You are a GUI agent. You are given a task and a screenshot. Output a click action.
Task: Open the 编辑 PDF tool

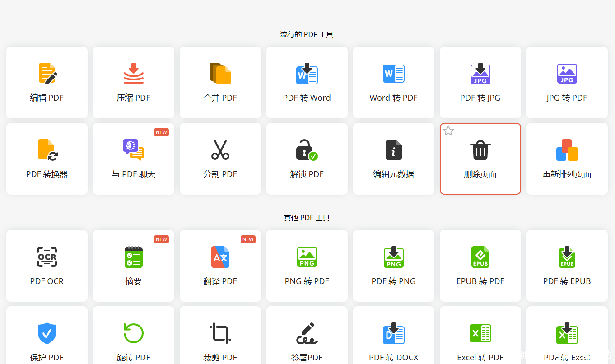click(47, 82)
